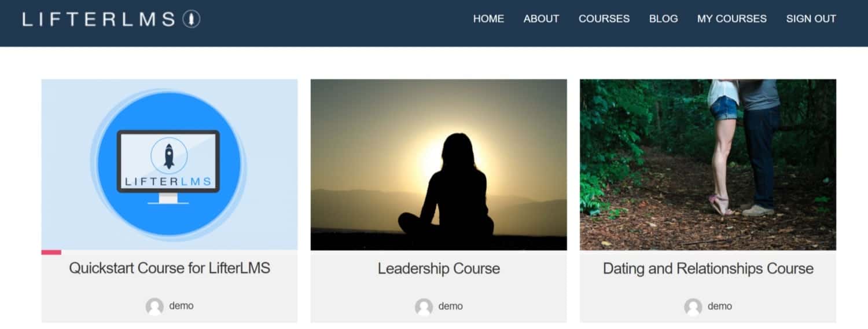
Task: Click the demo avatar under Quickstart Course
Action: coord(155,306)
